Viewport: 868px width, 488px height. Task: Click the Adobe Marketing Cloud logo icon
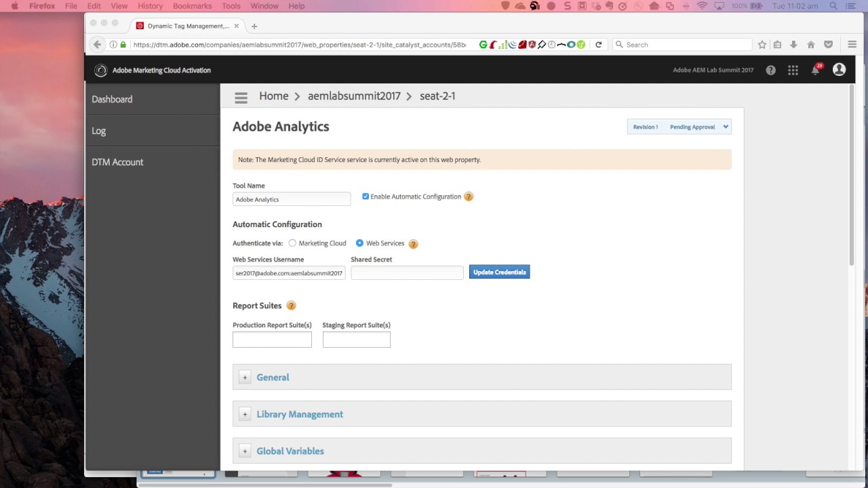[x=100, y=70]
